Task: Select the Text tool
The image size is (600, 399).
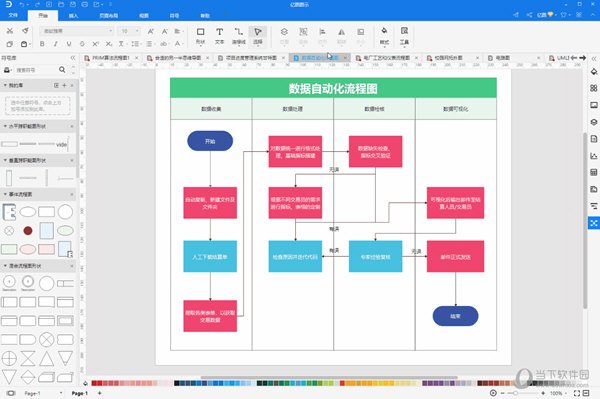Action: click(219, 36)
